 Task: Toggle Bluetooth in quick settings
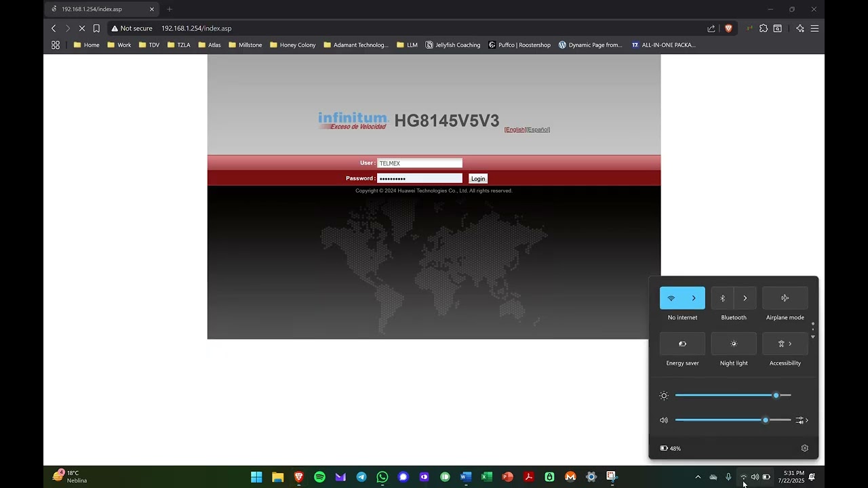click(x=722, y=298)
